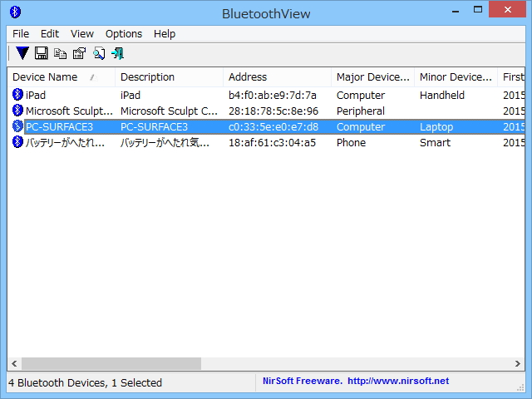Screen dimensions: 532x399
Task: Select the PC-SURFACE3 device name
Action: (x=59, y=127)
